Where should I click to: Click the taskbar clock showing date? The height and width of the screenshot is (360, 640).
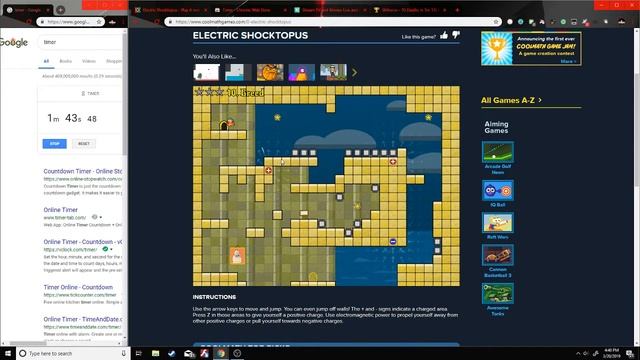[611, 353]
